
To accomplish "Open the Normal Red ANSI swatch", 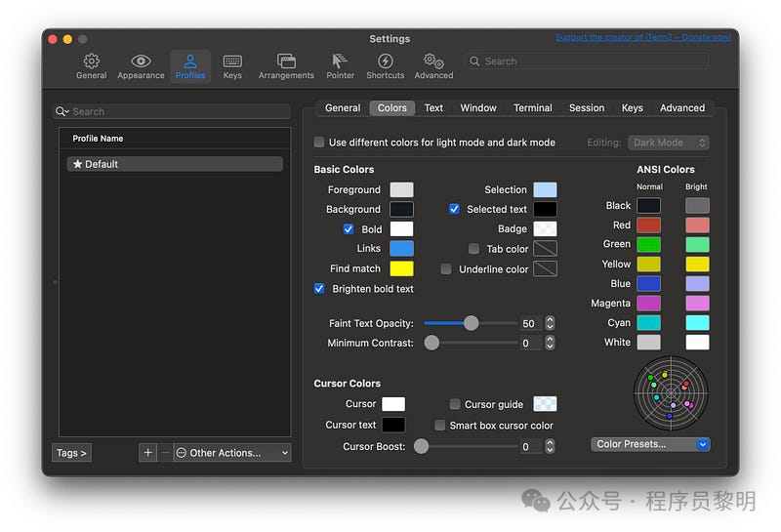I will coord(648,225).
